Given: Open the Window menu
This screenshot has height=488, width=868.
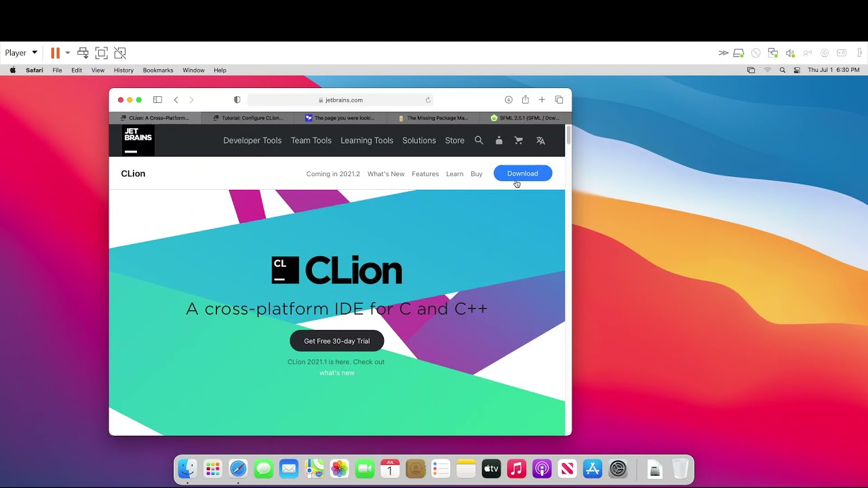Looking at the screenshot, I should coord(193,70).
